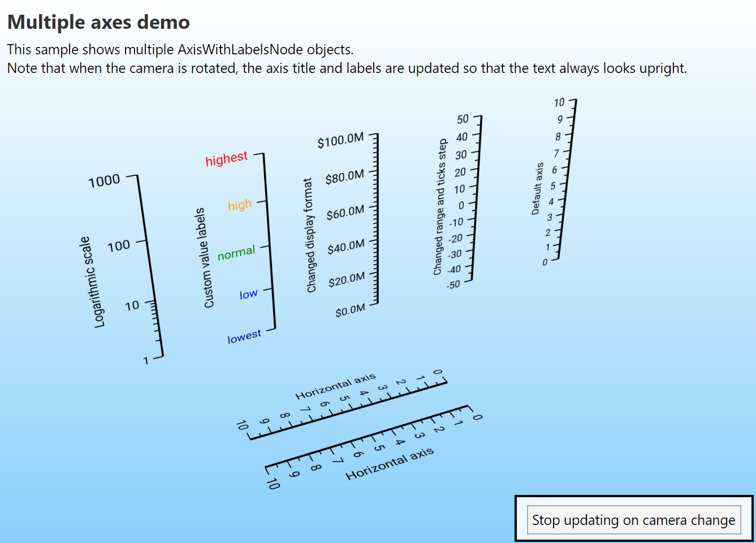Click the 1000 label on Logarithmic scale
The height and width of the screenshot is (543, 756).
click(103, 179)
